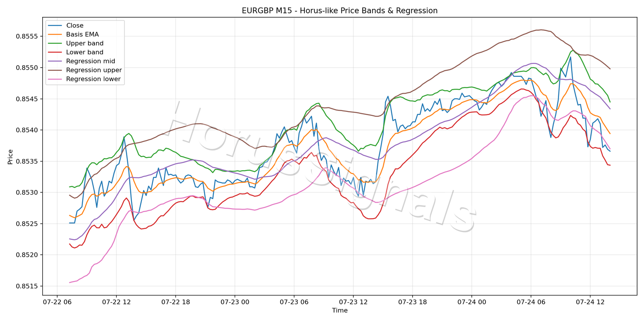Click the brown swatch beside 'Regression upper'
Screen dimensions: 644x322
[x=55, y=70]
